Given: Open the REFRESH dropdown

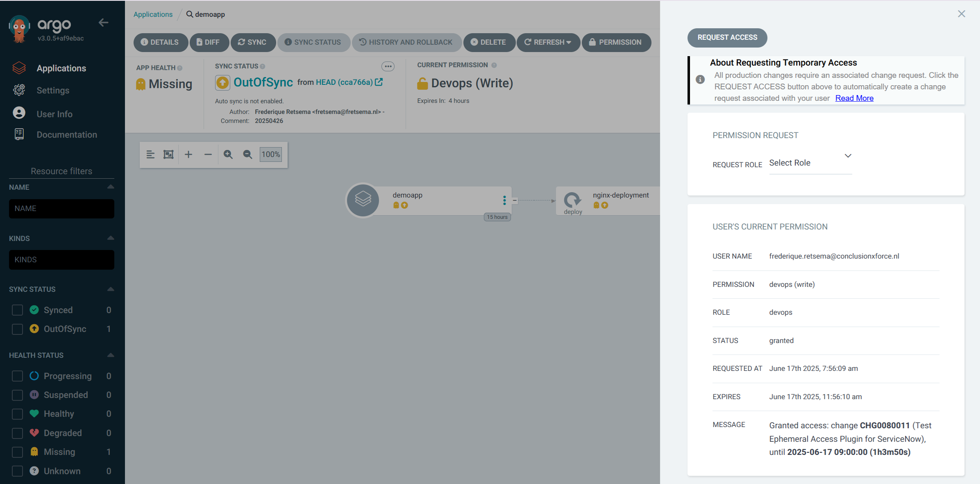Looking at the screenshot, I should pyautogui.click(x=548, y=42).
